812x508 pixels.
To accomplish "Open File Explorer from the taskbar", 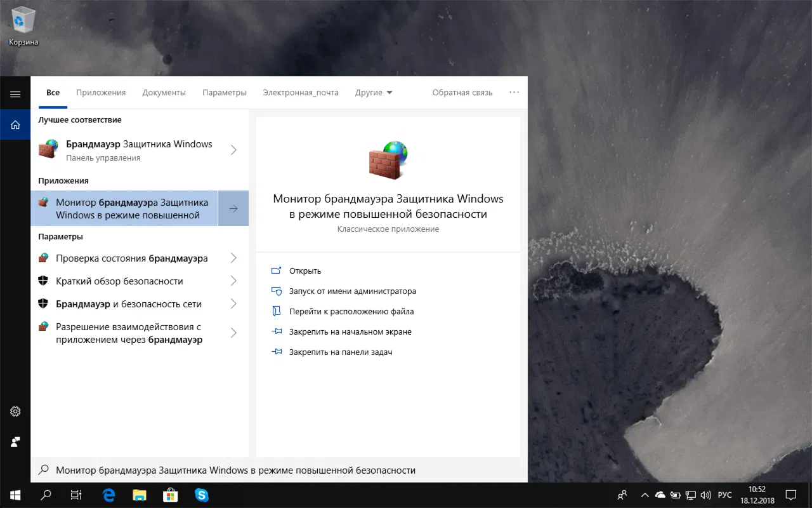I will (139, 495).
